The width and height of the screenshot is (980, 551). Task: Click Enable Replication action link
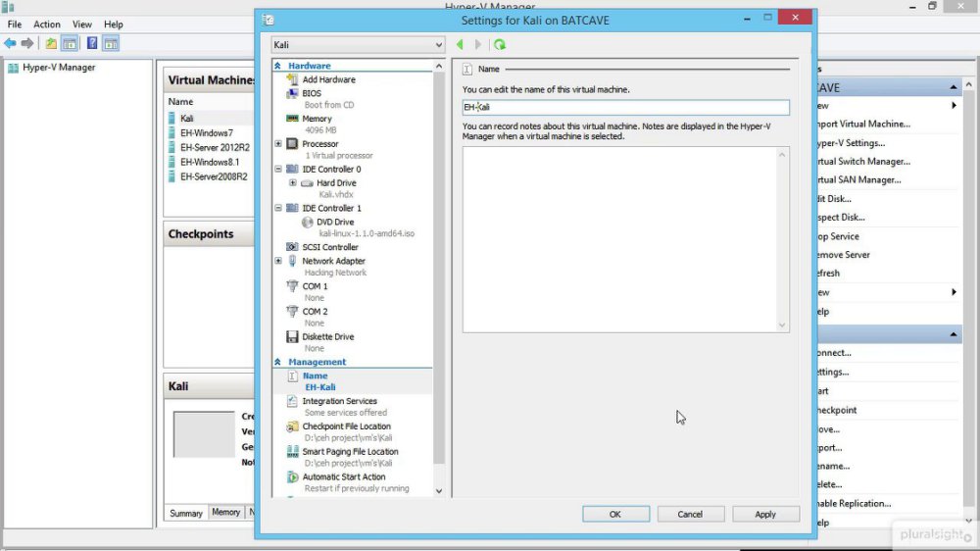pyautogui.click(x=854, y=504)
